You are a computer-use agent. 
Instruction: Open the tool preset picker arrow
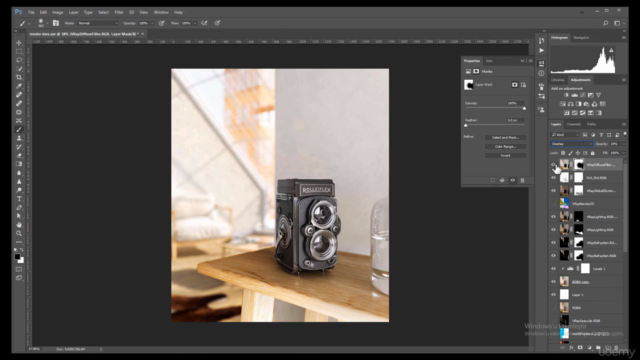point(29,23)
